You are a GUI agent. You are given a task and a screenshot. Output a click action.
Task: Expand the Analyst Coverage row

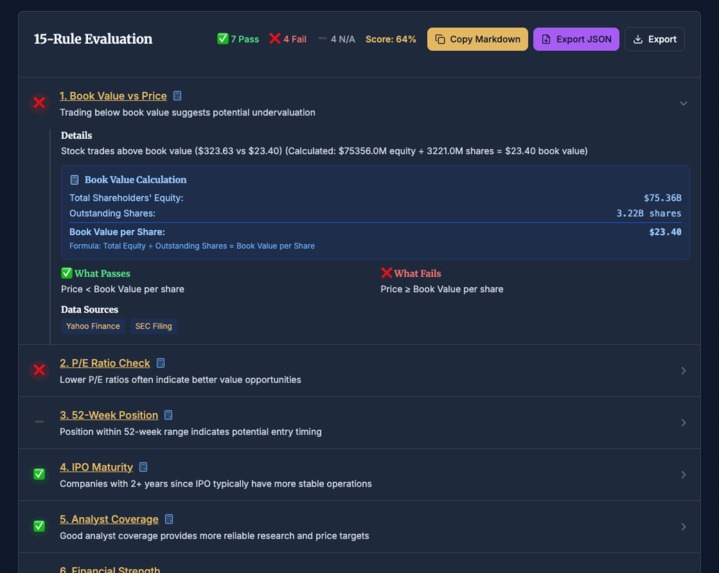point(683,527)
